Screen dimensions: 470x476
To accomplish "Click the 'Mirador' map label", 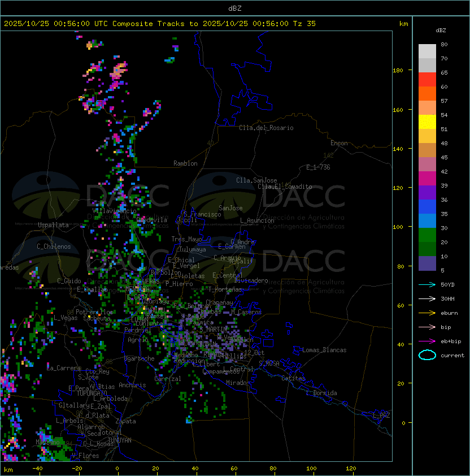I will click(x=238, y=383).
